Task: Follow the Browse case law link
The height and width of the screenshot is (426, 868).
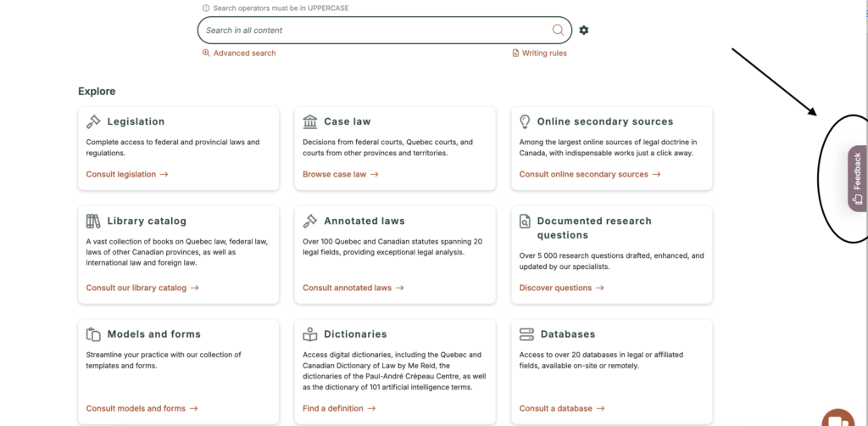Action: point(341,174)
